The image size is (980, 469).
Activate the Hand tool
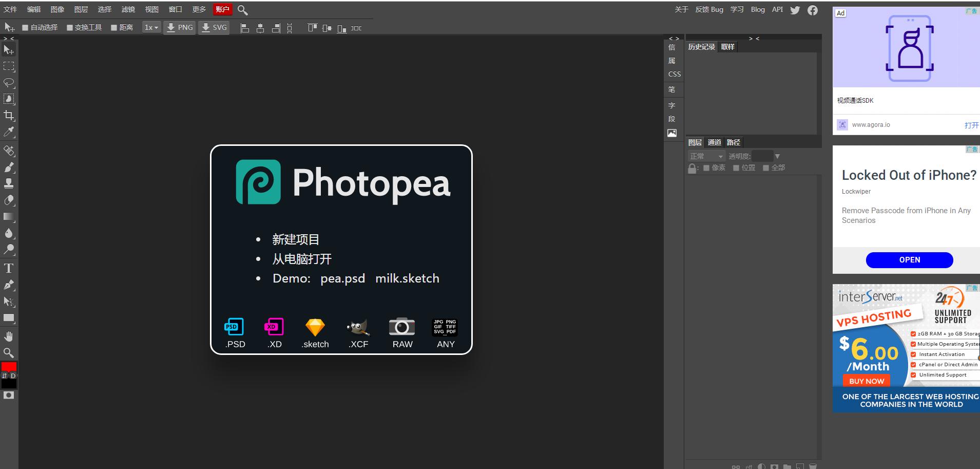(9, 336)
